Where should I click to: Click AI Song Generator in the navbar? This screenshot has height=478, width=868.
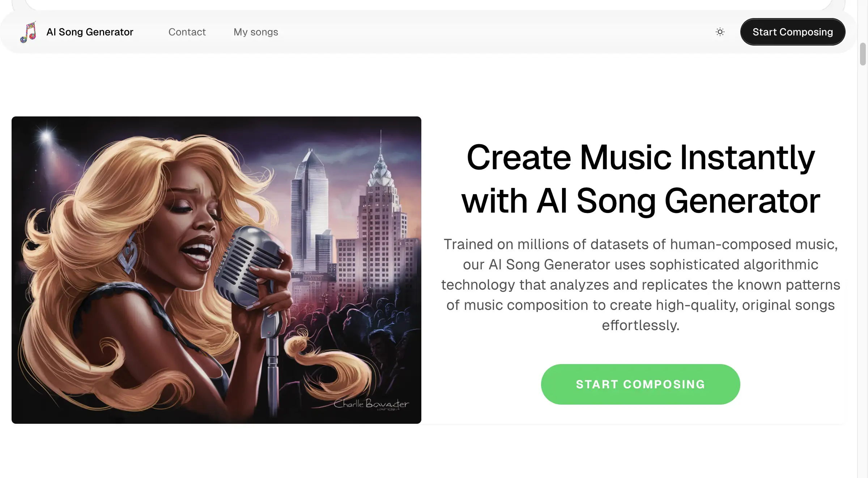tap(90, 32)
